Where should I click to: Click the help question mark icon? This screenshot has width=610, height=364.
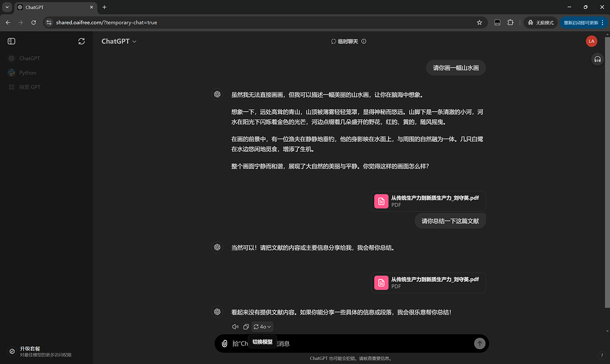(602, 356)
